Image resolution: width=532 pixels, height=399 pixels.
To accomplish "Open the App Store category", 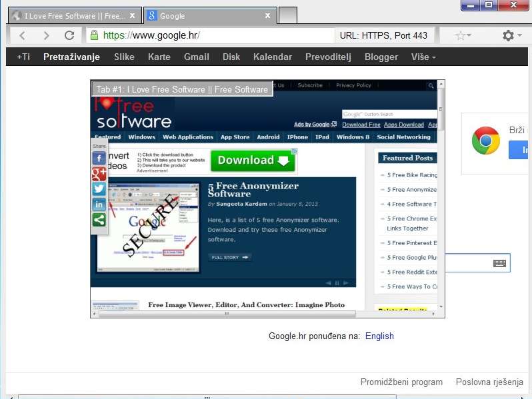I will point(235,137).
